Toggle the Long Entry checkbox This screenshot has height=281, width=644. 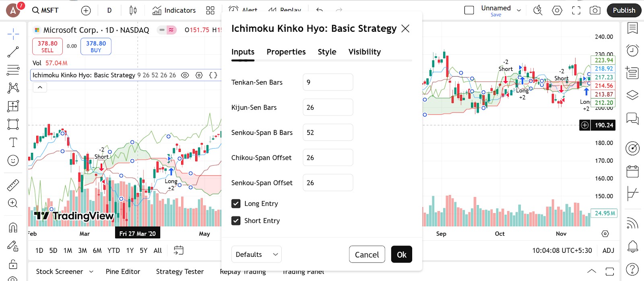coord(236,203)
